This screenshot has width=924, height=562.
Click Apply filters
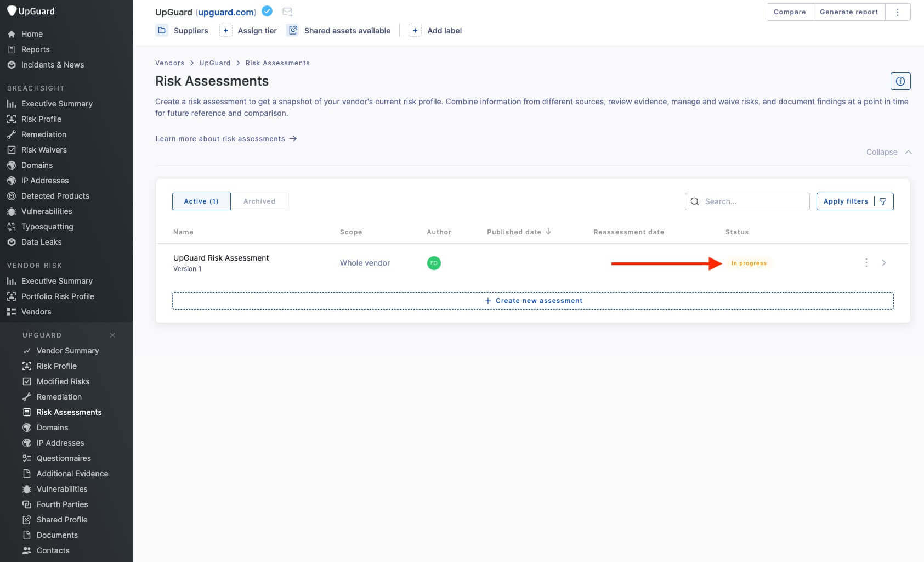pos(854,201)
